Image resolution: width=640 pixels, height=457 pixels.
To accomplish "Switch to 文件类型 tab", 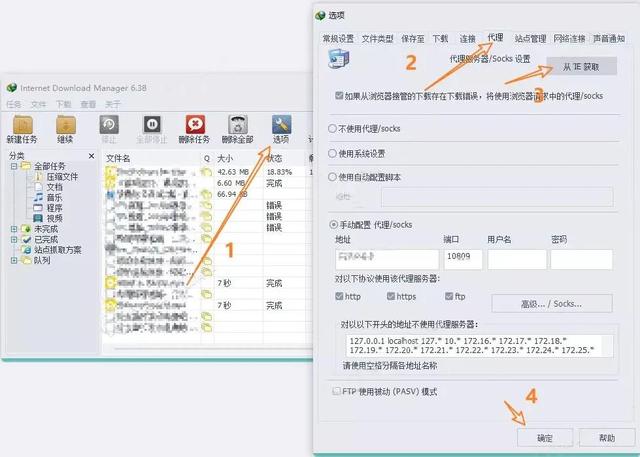I will pos(378,39).
